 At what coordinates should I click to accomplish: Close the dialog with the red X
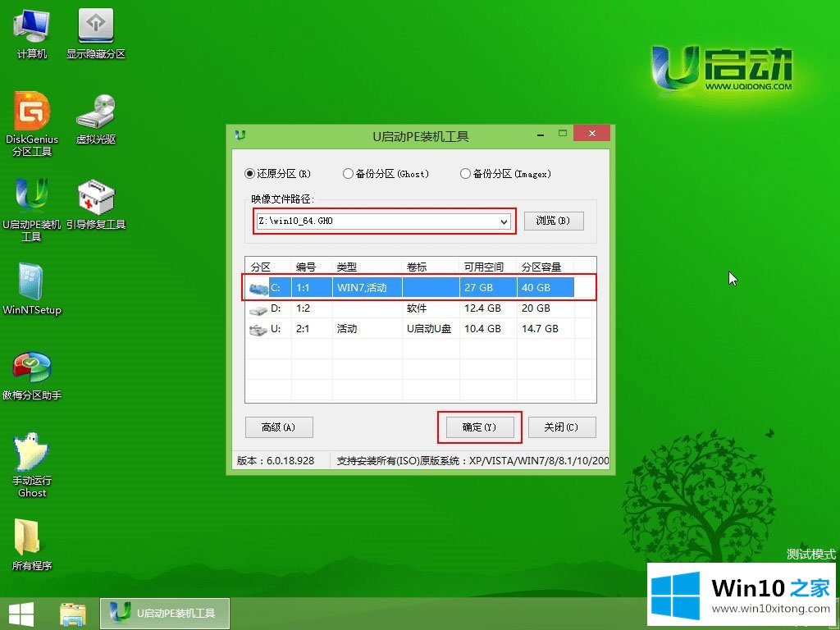coord(591,134)
